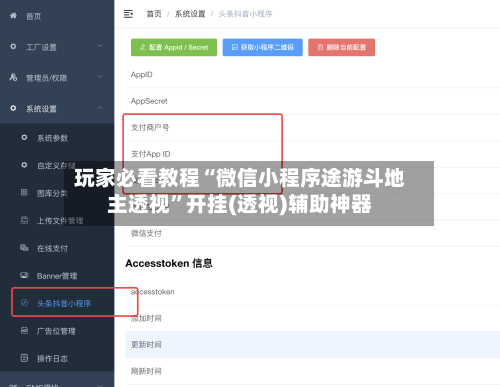Expand the 工厂设置 menu chevron
This screenshot has width=500, height=387.
click(x=100, y=46)
